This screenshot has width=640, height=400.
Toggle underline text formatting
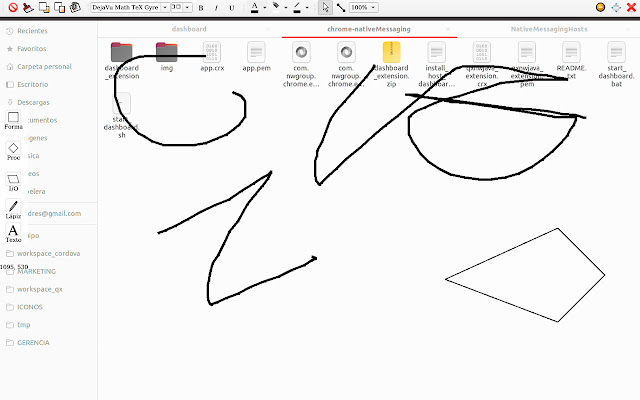pyautogui.click(x=232, y=7)
